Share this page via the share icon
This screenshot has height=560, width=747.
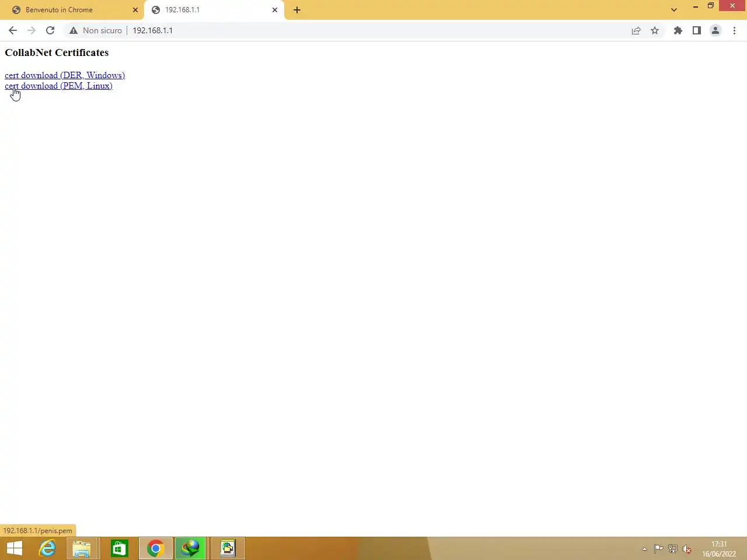636,30
